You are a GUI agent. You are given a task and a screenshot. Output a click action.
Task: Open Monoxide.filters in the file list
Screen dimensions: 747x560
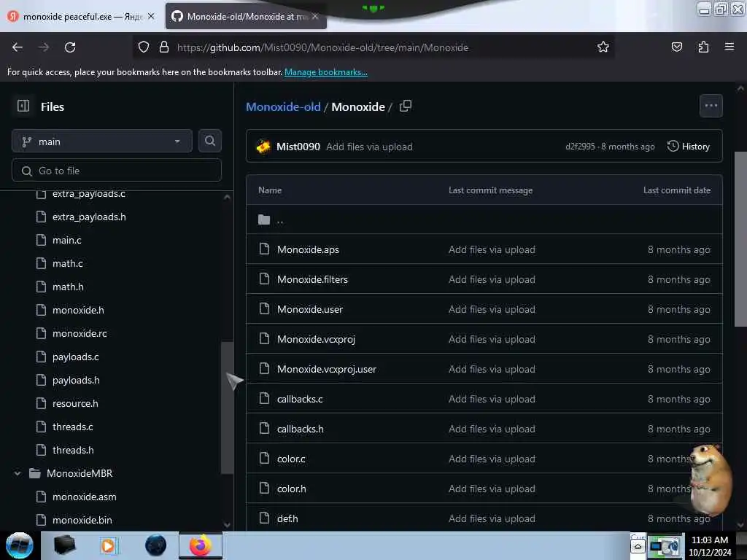312,279
